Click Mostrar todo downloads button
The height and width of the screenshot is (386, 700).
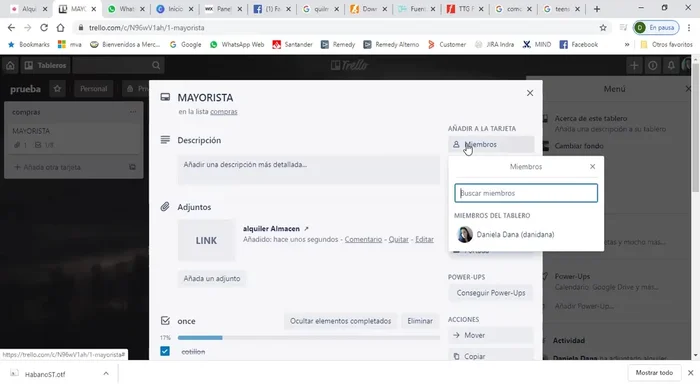[654, 373]
